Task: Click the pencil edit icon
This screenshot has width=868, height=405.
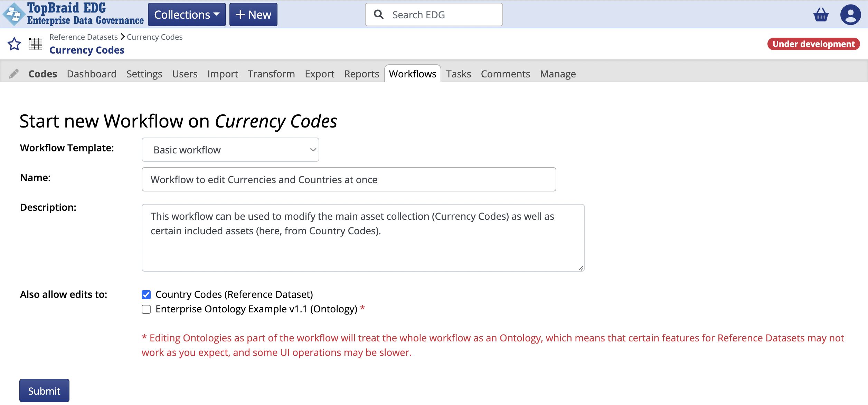Action: (x=14, y=74)
